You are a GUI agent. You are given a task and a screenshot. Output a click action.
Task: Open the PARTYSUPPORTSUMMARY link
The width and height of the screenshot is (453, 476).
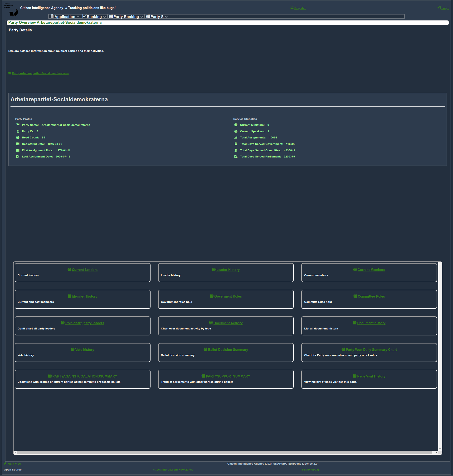228,376
